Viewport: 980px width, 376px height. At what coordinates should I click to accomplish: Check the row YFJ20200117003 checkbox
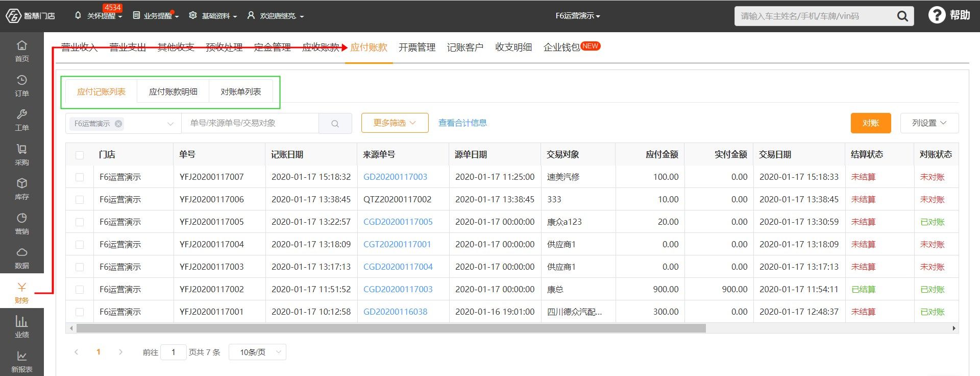[80, 267]
